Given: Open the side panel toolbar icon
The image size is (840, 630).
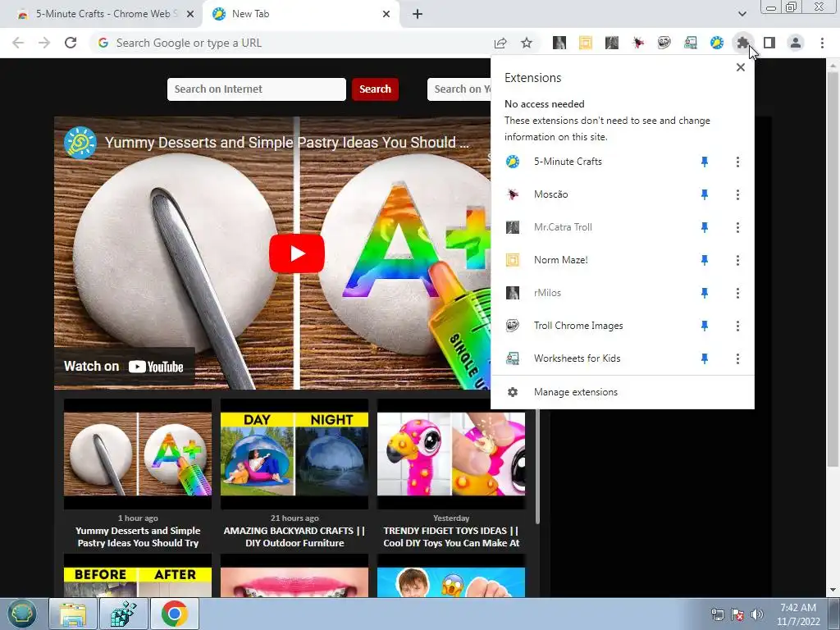Looking at the screenshot, I should (769, 43).
